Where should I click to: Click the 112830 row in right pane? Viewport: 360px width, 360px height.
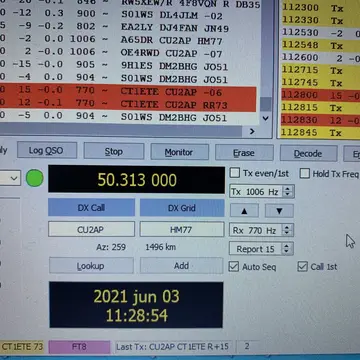320,120
